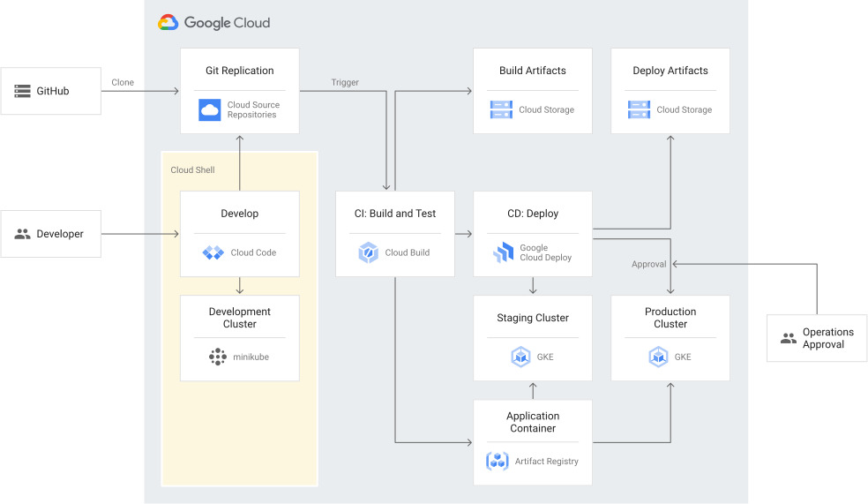Select the Develop box title

click(240, 214)
